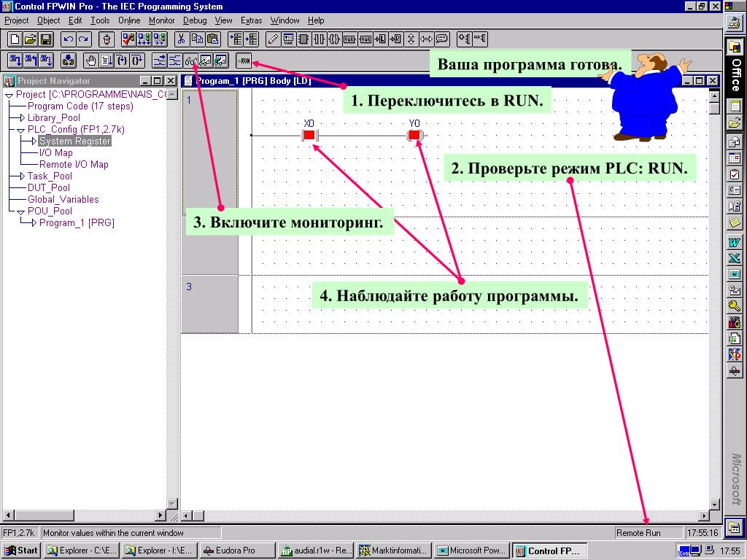
Task: Open the Debug menu
Action: 195,20
